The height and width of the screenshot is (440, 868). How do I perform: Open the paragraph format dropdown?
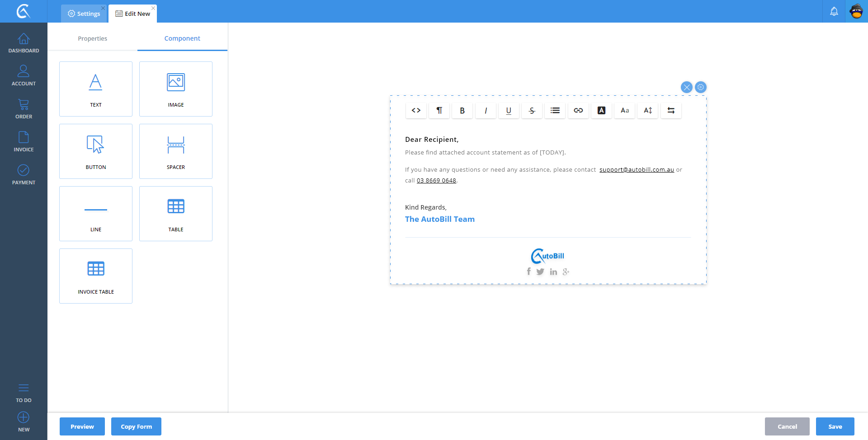[x=439, y=111]
